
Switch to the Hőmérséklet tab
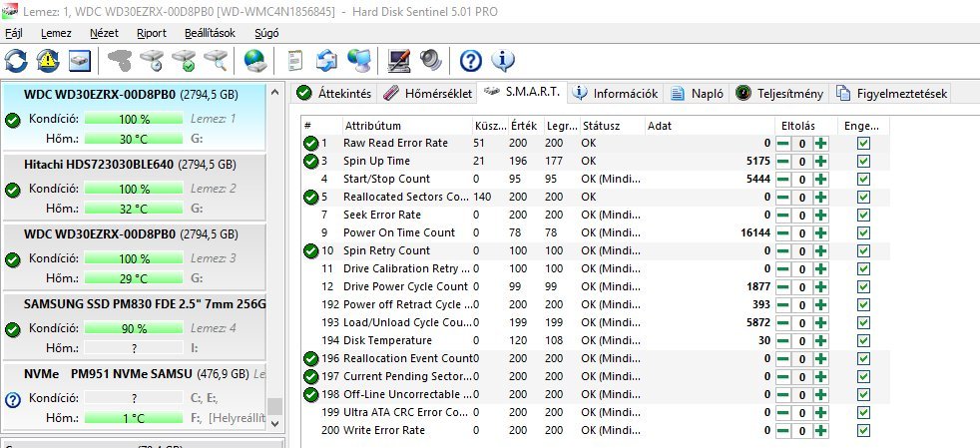click(427, 93)
